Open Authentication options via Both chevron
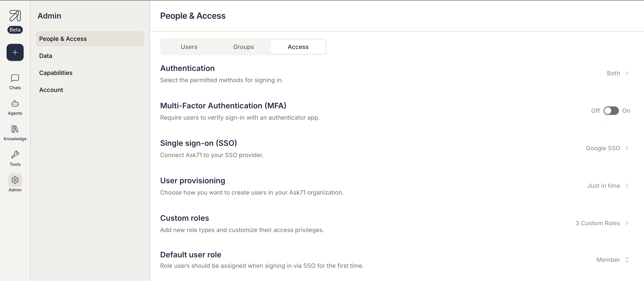This screenshot has height=281, width=644. tap(627, 73)
